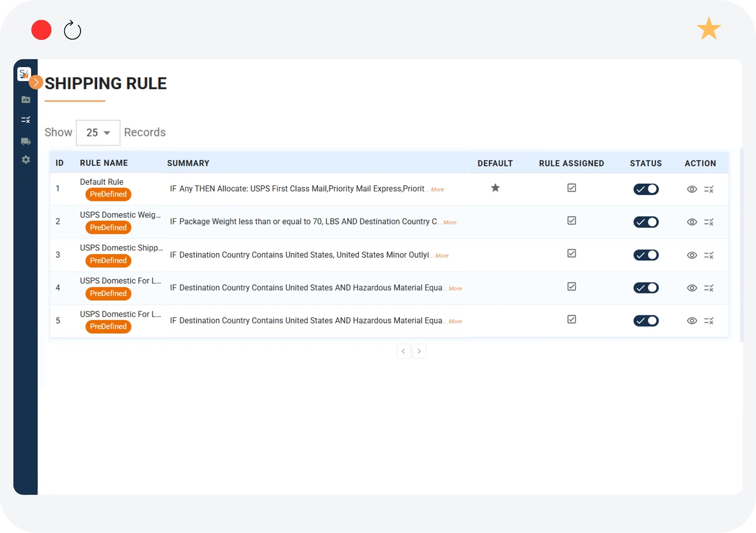Click the STATUS column header

646,163
